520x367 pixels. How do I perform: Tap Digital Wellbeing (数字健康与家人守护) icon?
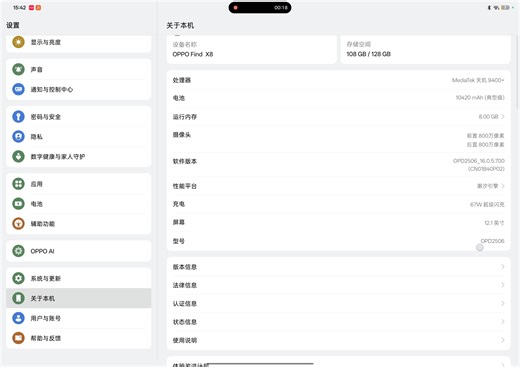click(x=18, y=156)
